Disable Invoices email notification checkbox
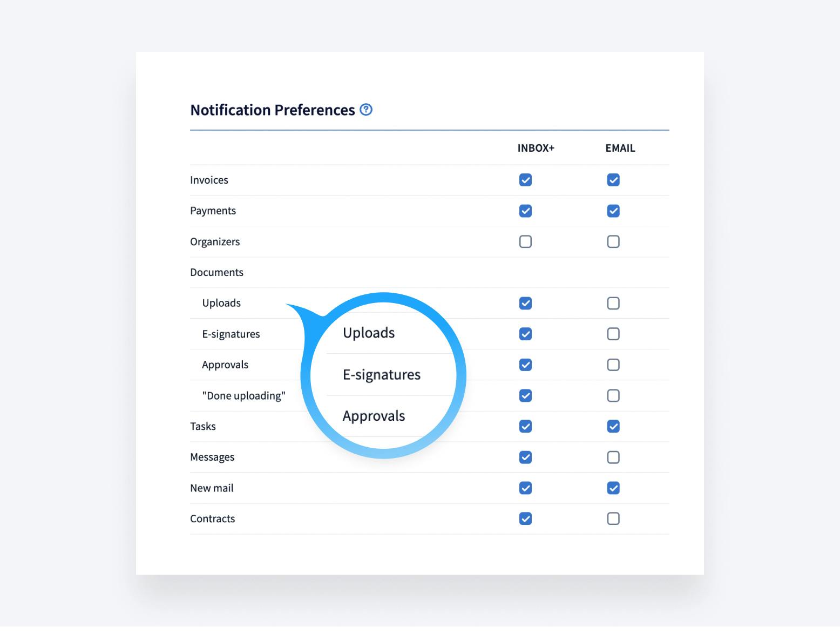 pyautogui.click(x=613, y=180)
